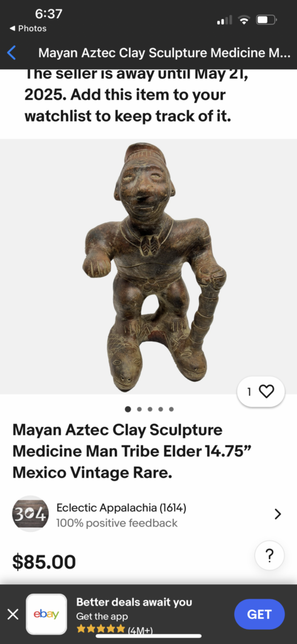Tap the GET app button

tap(259, 614)
